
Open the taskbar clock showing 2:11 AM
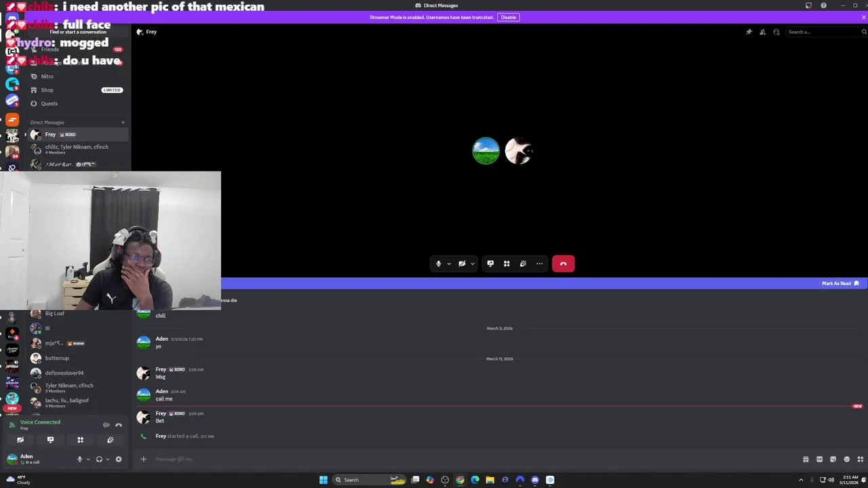coord(850,480)
